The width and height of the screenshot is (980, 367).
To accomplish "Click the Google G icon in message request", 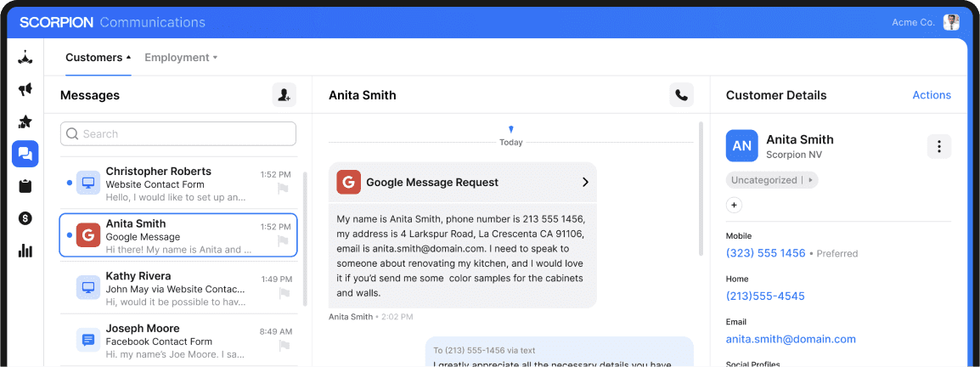I will click(x=349, y=182).
